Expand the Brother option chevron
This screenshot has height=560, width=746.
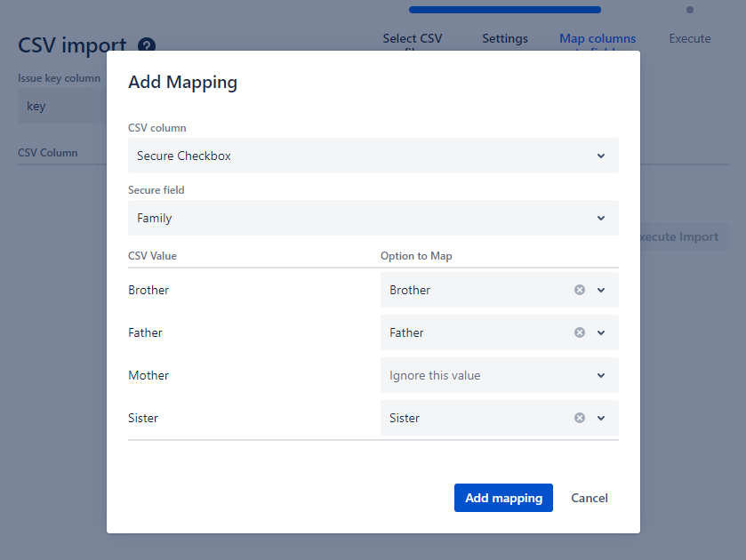(x=601, y=290)
